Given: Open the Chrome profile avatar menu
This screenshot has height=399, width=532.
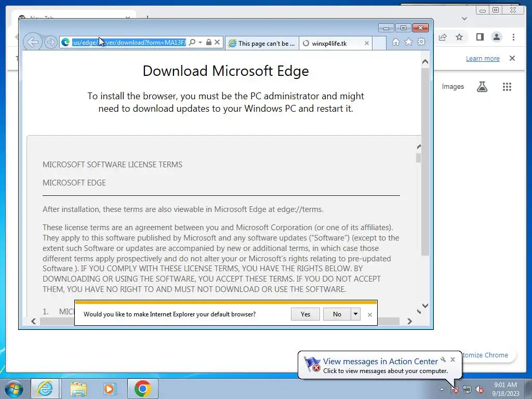Looking at the screenshot, I should (x=496, y=37).
